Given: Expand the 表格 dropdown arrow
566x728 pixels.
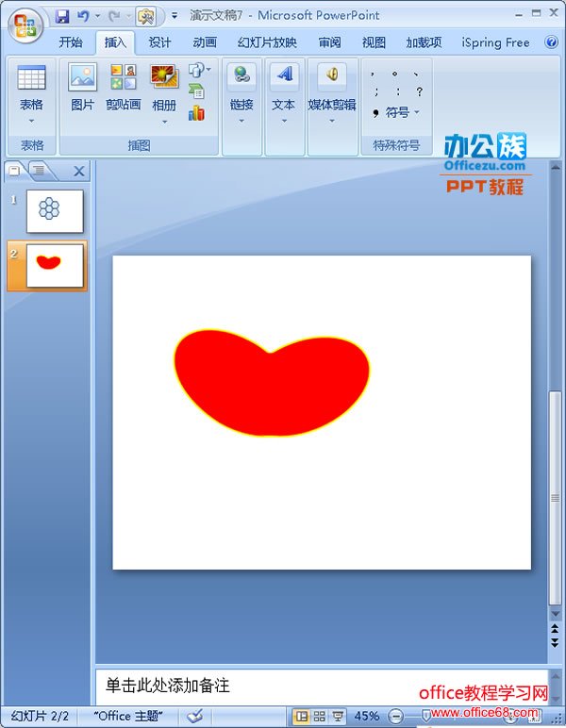Looking at the screenshot, I should (31, 122).
